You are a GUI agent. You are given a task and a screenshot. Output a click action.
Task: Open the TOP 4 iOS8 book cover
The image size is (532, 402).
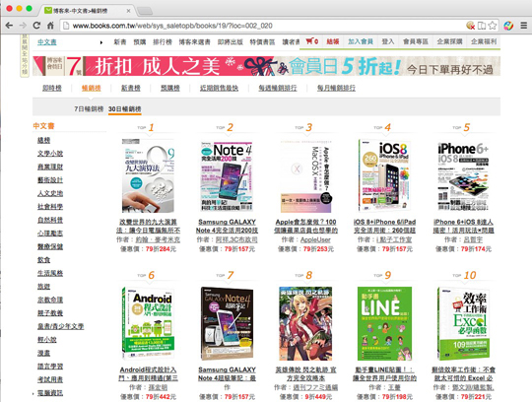click(384, 175)
